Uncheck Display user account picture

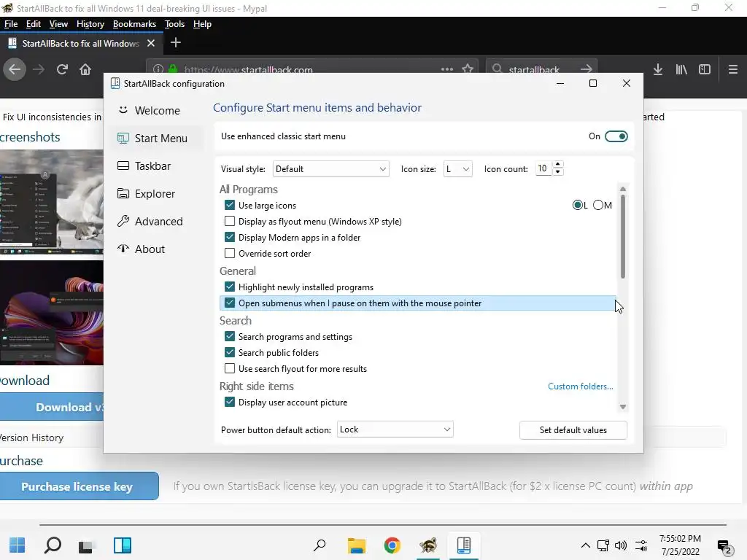pos(230,402)
